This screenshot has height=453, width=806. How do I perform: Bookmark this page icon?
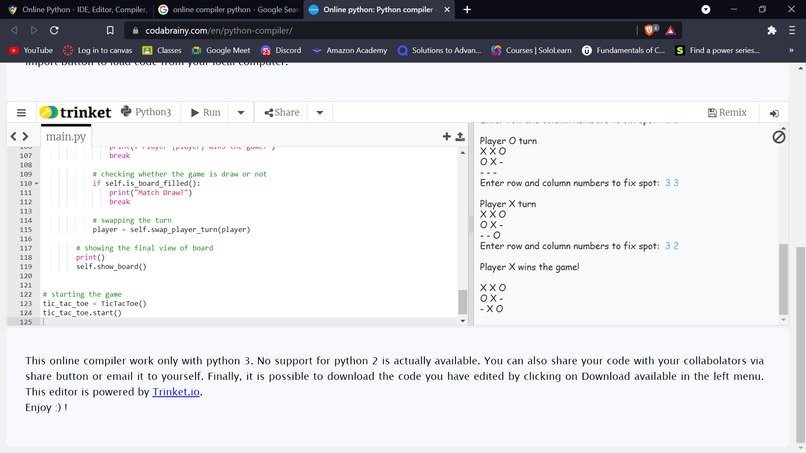pos(110,30)
